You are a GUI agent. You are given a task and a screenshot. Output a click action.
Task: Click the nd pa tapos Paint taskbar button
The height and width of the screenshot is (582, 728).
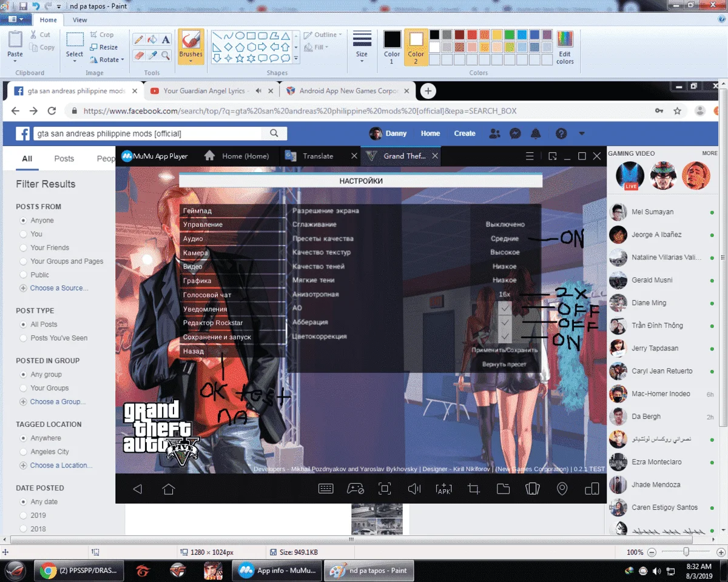point(369,570)
